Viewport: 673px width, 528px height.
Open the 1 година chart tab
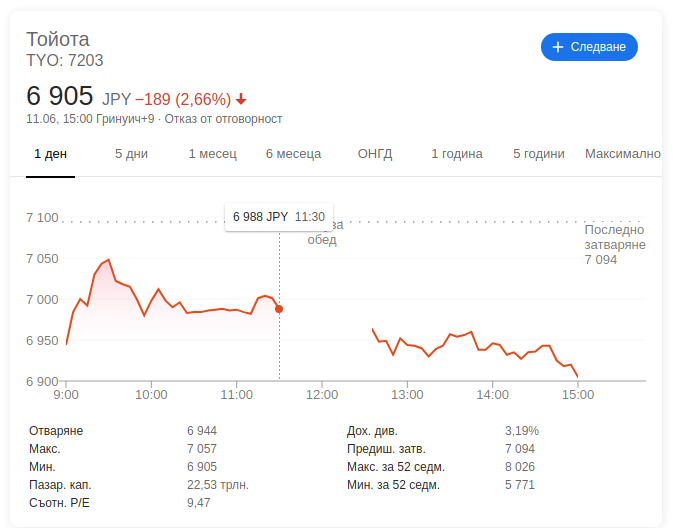(x=457, y=154)
